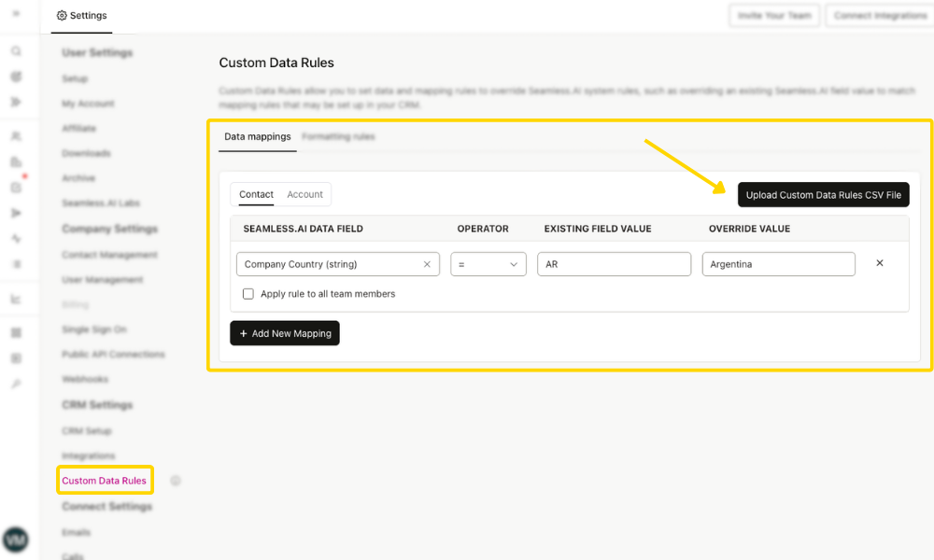Clear the Company Country selection with its X icon
This screenshot has height=560, width=934.
[427, 263]
